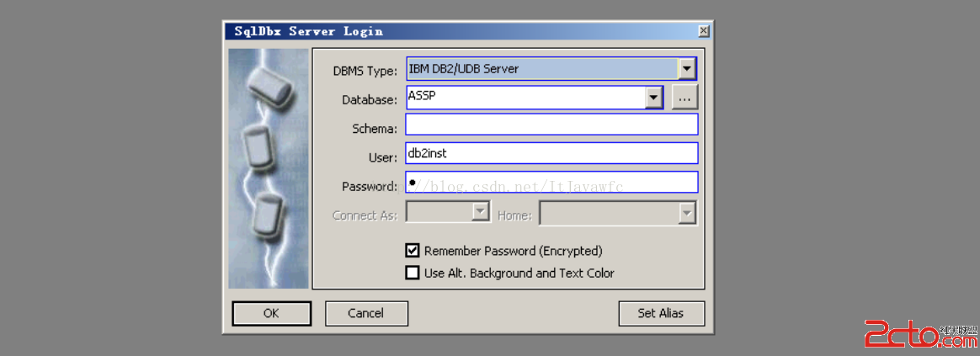
Task: Select the IBM DB2/UDB Server value field
Action: coord(542,69)
